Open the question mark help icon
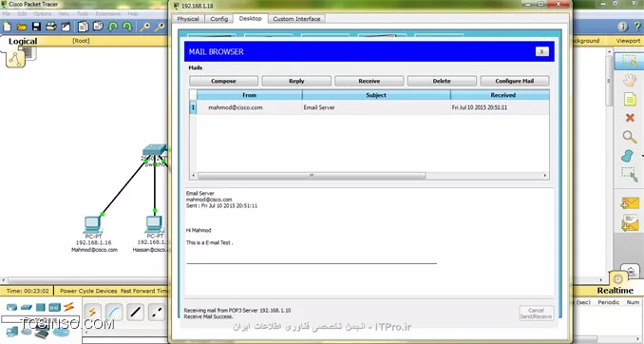644x344 pixels. point(637,27)
